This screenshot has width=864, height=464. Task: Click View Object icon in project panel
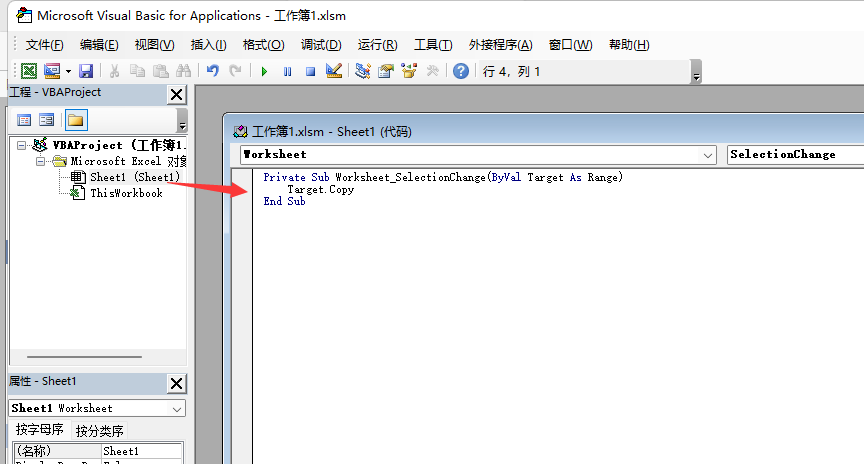point(47,120)
